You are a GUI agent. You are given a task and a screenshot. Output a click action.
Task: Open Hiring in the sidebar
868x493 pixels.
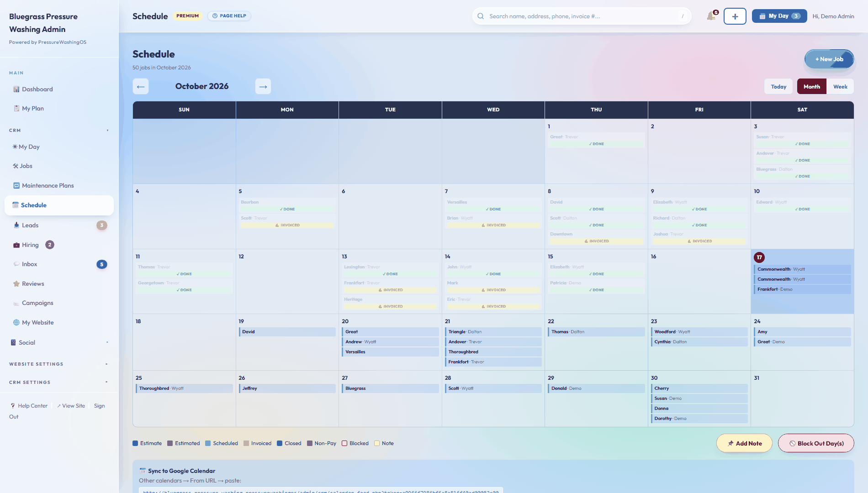coord(59,245)
